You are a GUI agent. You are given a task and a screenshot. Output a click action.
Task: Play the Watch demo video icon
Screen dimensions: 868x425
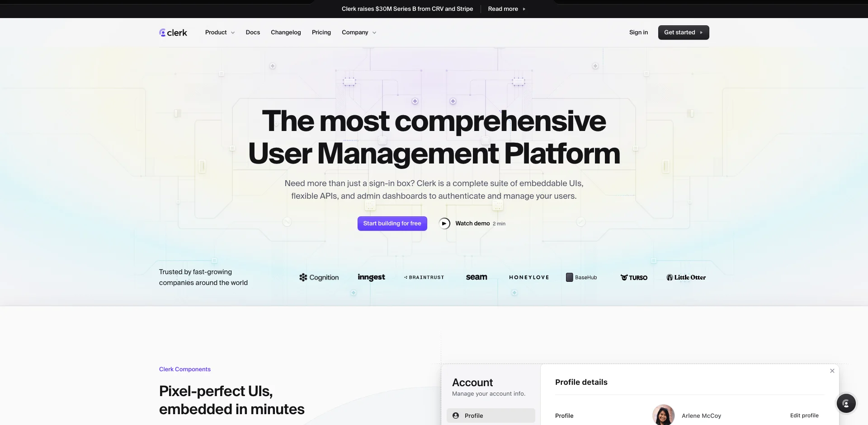pyautogui.click(x=444, y=224)
